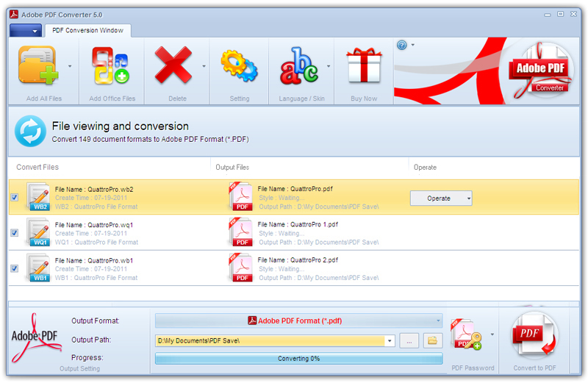Click the PDF icon for QuattroPro.pdf
The image size is (588, 383).
241,196
